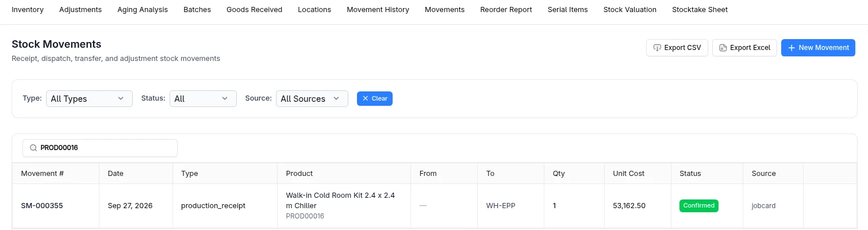Click the Confirmed status badge
868x230 pixels.
tap(699, 205)
